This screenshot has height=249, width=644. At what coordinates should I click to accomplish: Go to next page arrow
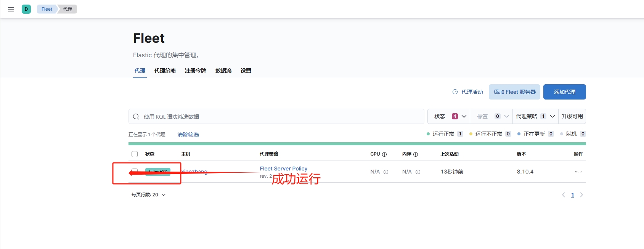(581, 195)
